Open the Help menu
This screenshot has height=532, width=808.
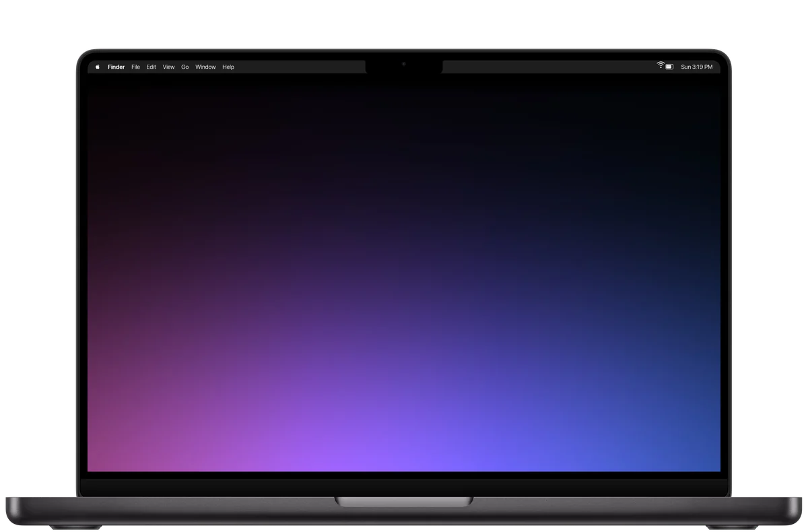click(228, 67)
